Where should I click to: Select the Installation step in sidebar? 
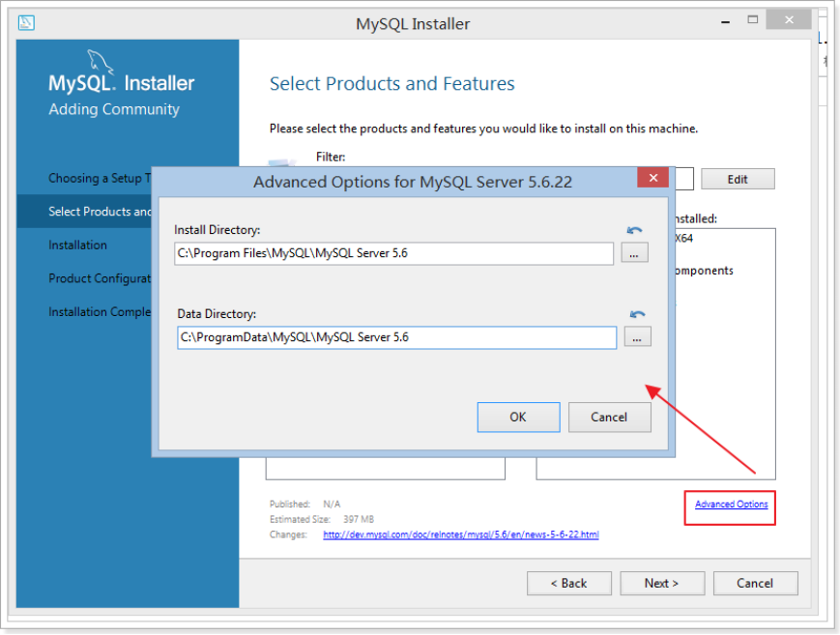tap(77, 245)
